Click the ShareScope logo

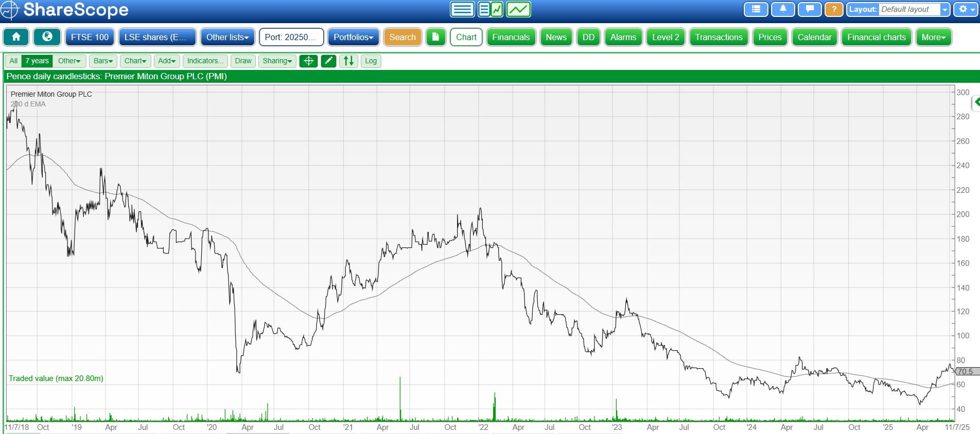(65, 10)
